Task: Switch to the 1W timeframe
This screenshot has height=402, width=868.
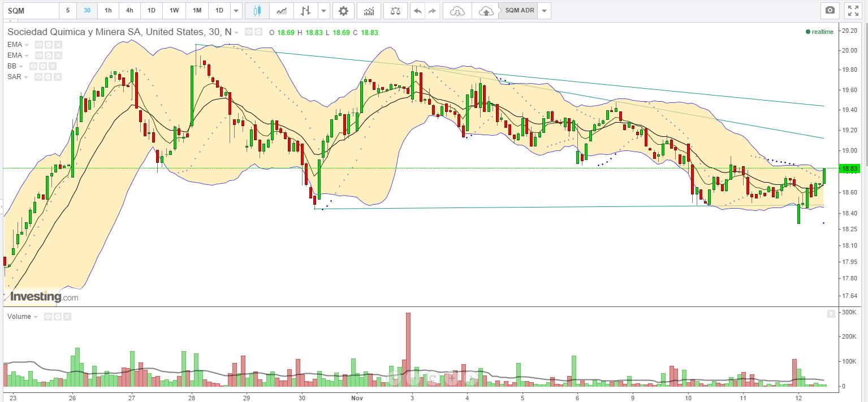Action: [x=174, y=11]
